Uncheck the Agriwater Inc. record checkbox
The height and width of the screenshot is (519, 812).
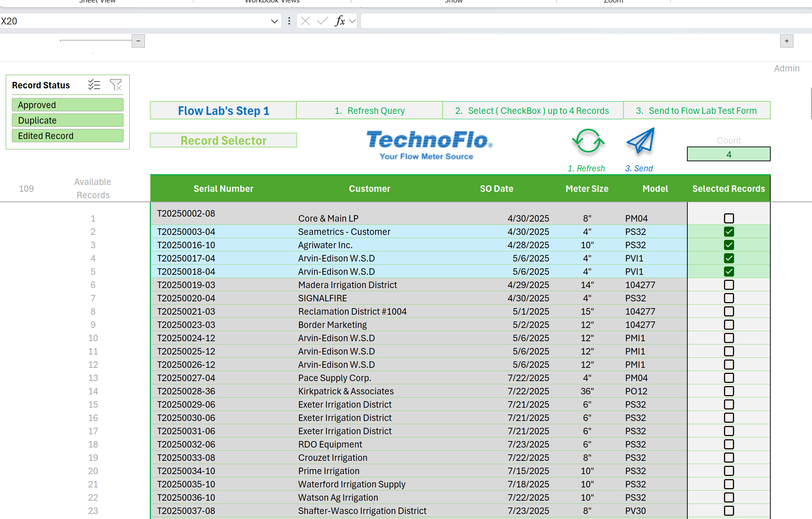coord(729,245)
